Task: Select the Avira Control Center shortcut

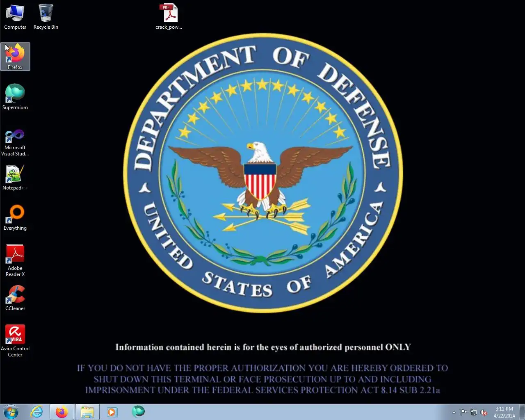Action: [x=15, y=340]
